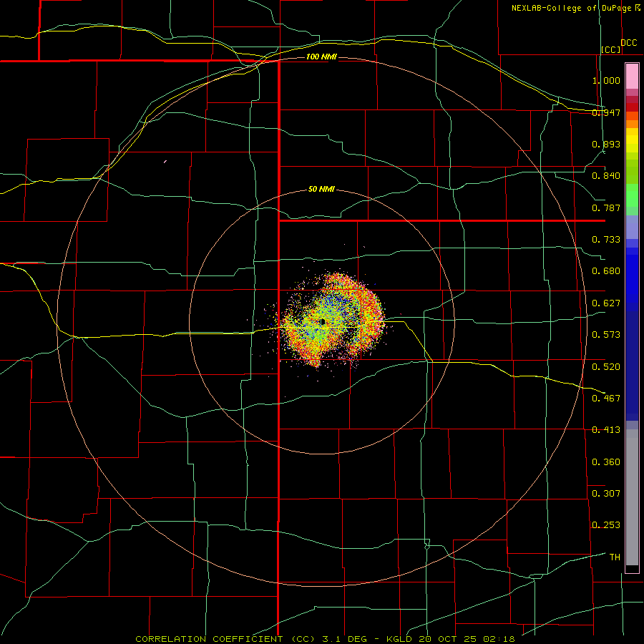Click the Correlation Coefficient caption at bottom
The width and height of the screenshot is (644, 644).
[x=325, y=639]
